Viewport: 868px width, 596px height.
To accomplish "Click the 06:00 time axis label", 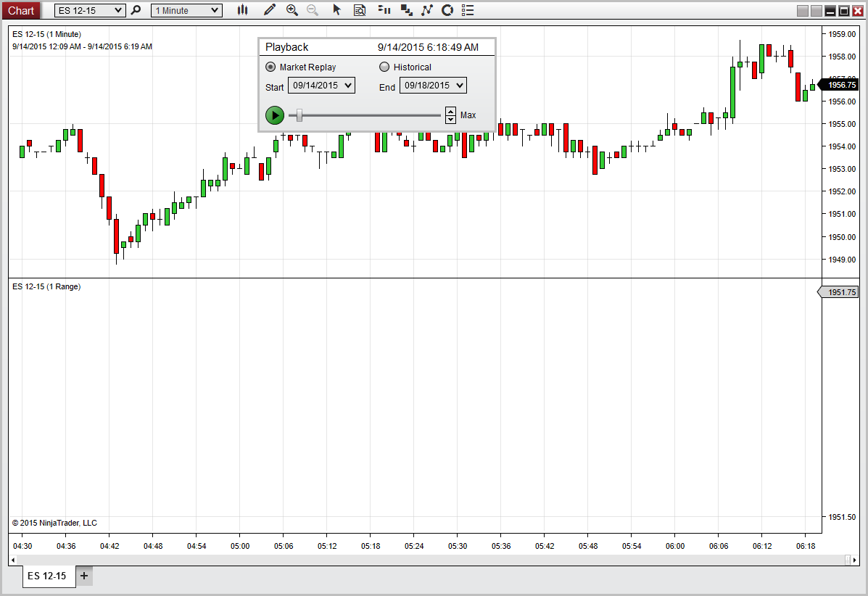I will [x=675, y=546].
